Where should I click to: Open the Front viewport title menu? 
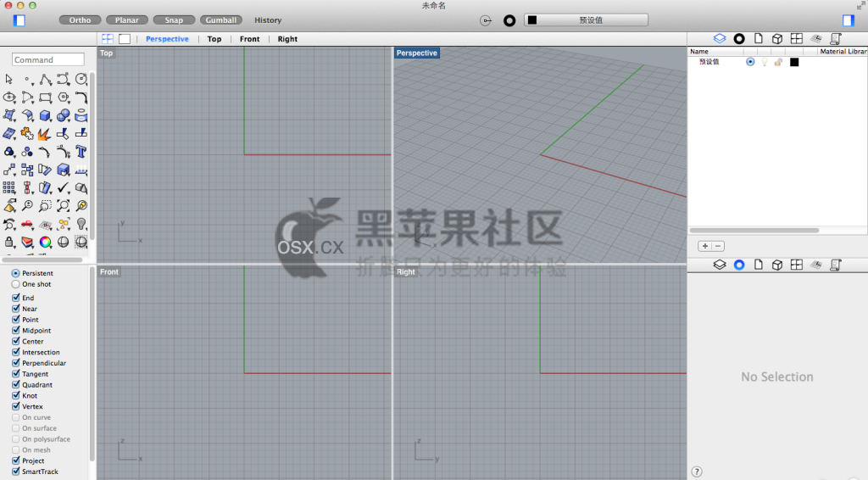coord(109,272)
